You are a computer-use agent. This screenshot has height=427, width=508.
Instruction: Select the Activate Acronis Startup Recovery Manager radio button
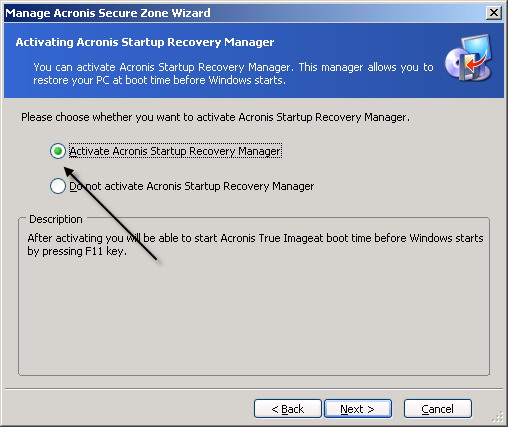58,151
